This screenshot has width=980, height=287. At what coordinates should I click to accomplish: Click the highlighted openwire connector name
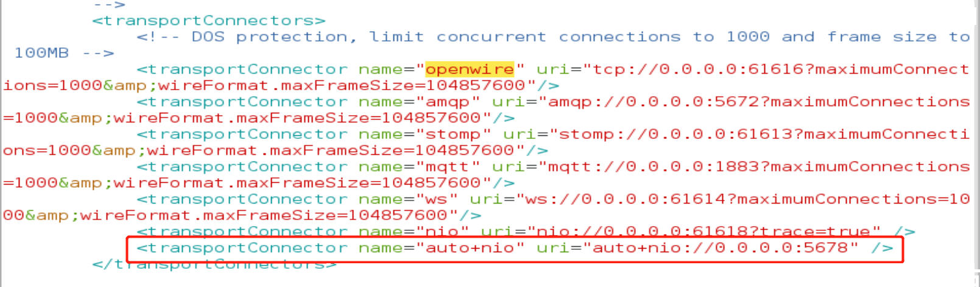[x=470, y=69]
